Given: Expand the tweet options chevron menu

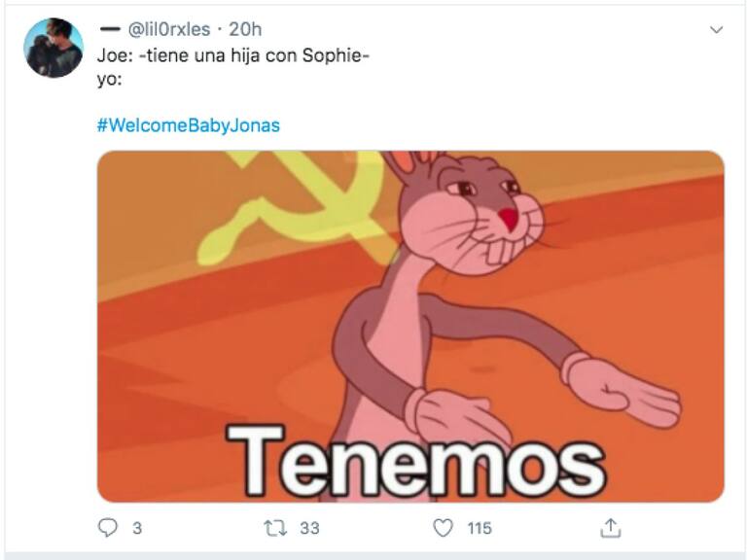Looking at the screenshot, I should pyautogui.click(x=716, y=30).
